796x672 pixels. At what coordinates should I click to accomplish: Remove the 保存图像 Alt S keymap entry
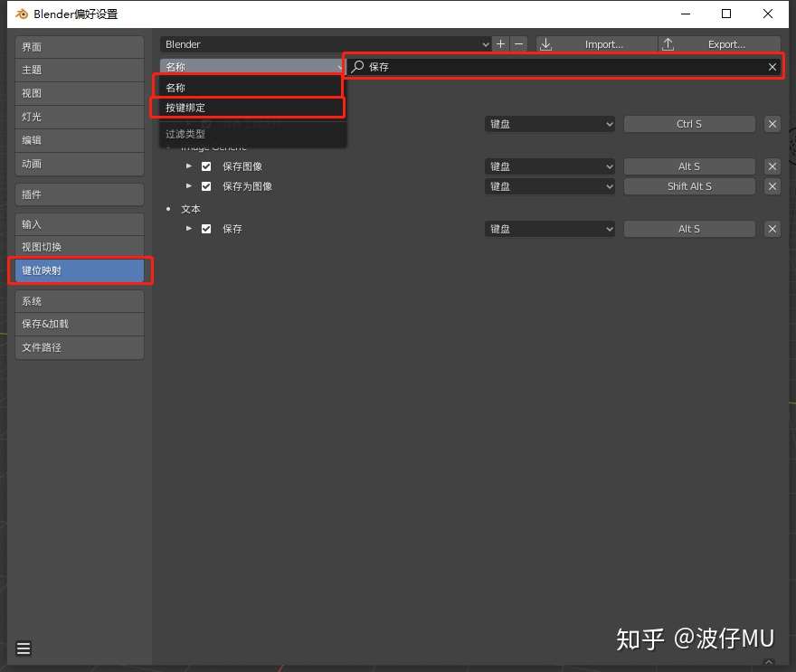pyautogui.click(x=772, y=166)
